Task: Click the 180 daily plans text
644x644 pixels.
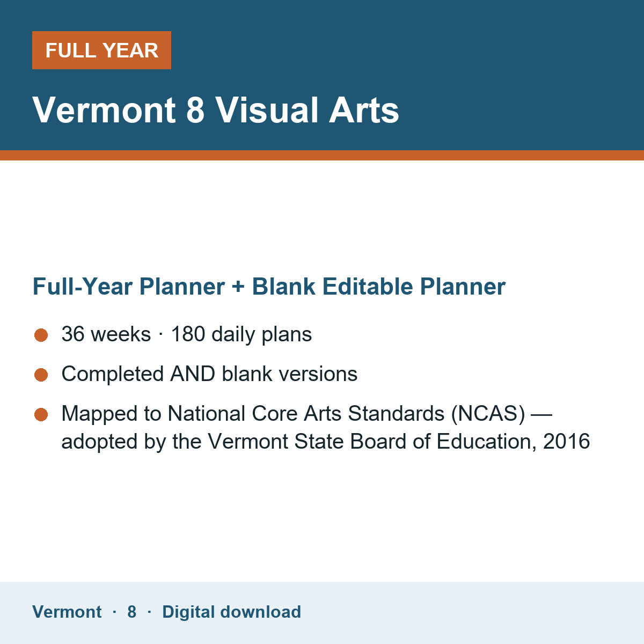Action: click(x=241, y=334)
